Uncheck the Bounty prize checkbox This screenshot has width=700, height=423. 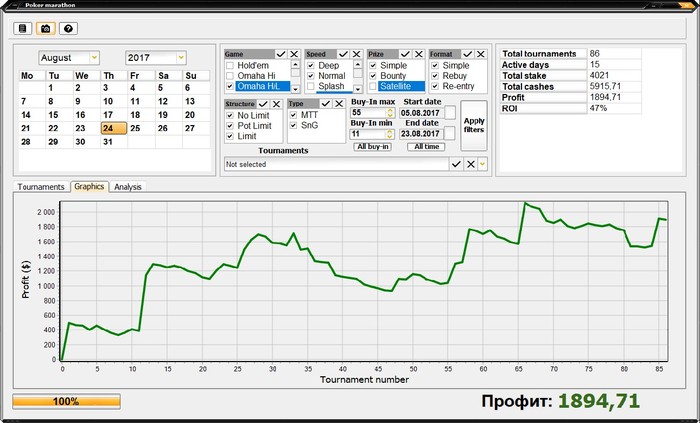pyautogui.click(x=373, y=76)
